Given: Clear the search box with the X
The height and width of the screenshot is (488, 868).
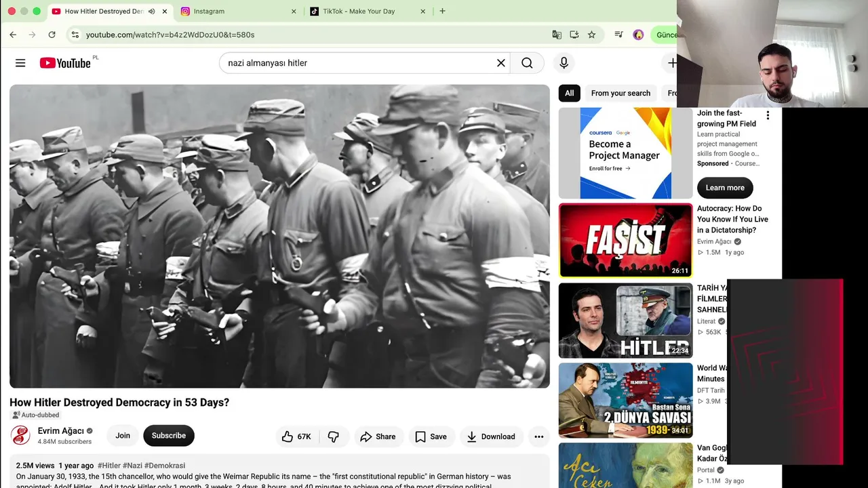Looking at the screenshot, I should (x=501, y=63).
